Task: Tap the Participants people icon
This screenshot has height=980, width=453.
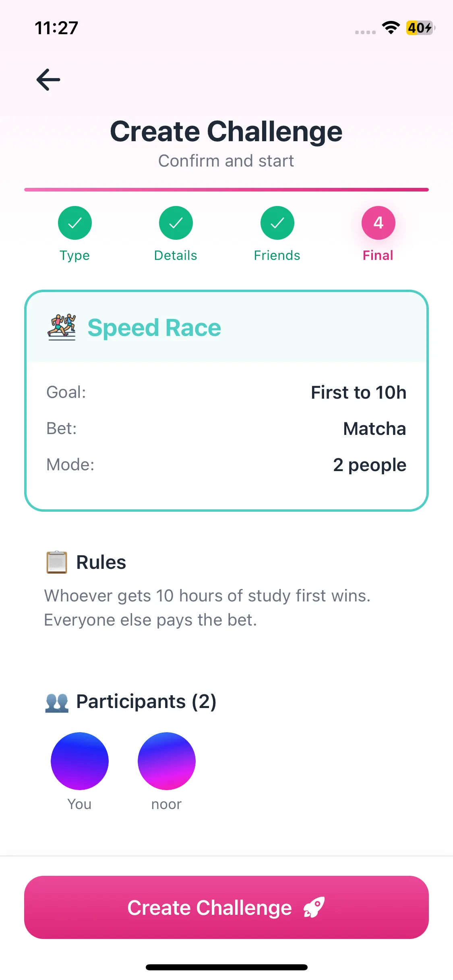Action: (x=57, y=702)
